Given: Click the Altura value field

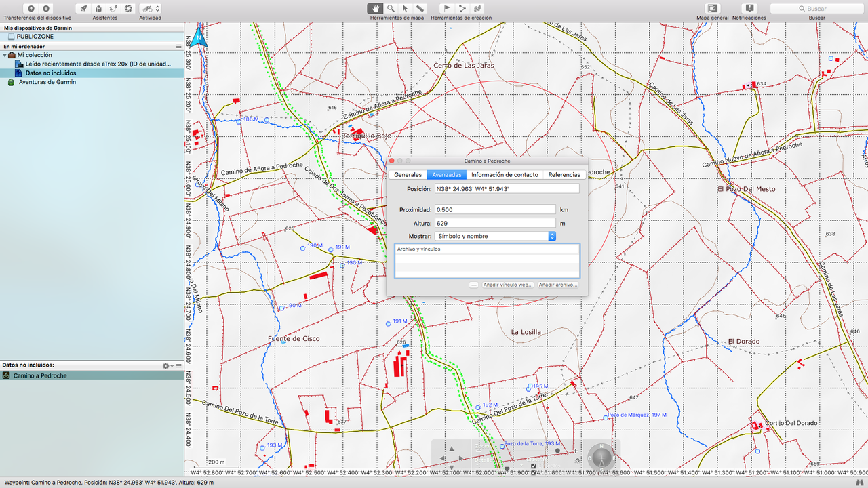Looking at the screenshot, I should pos(496,223).
